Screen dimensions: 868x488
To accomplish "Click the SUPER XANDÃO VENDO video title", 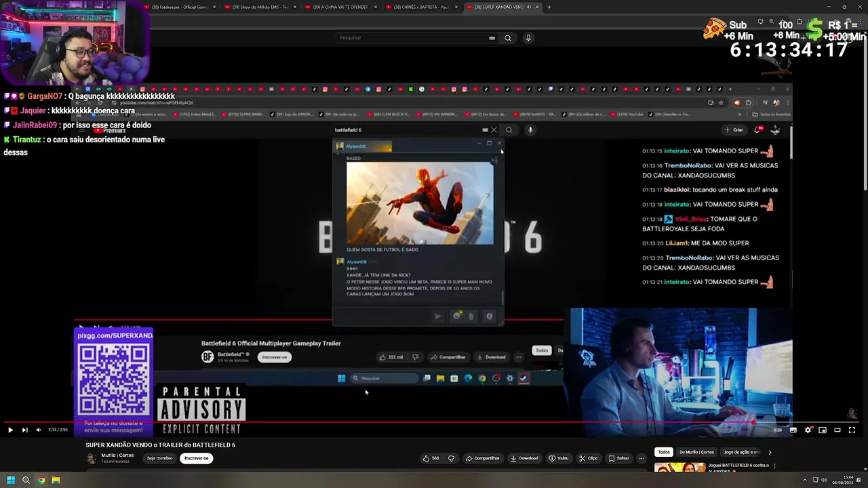I will point(160,445).
